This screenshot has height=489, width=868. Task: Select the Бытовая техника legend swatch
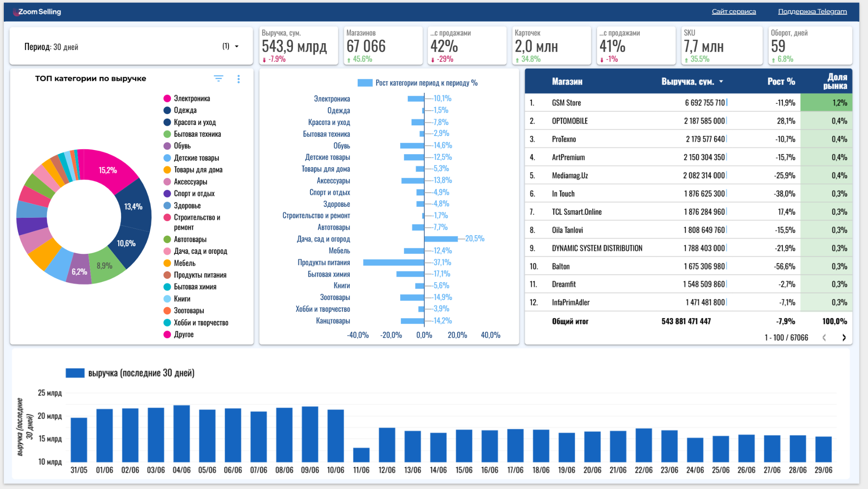[167, 134]
